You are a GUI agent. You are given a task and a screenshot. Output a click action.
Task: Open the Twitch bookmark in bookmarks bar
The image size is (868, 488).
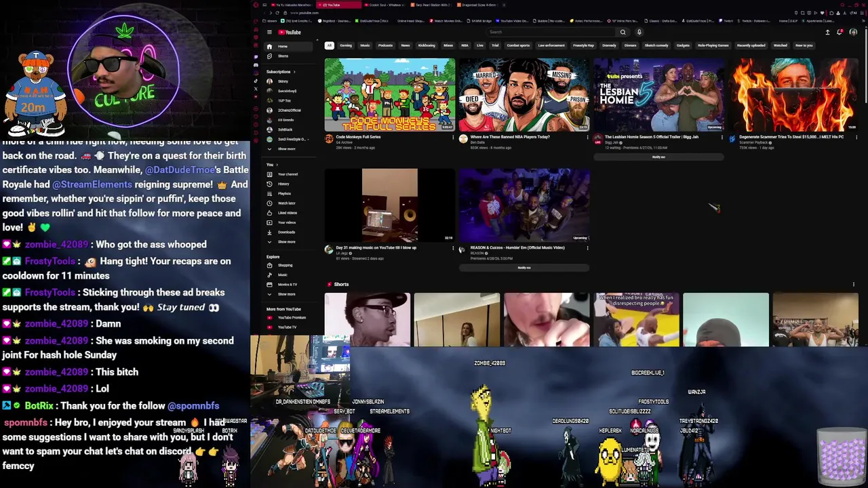726,21
